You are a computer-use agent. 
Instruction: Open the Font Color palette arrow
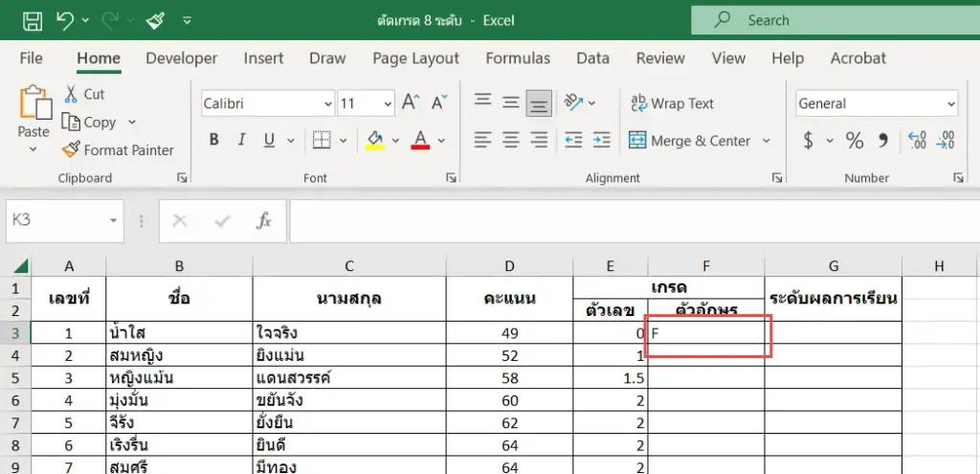[x=441, y=141]
